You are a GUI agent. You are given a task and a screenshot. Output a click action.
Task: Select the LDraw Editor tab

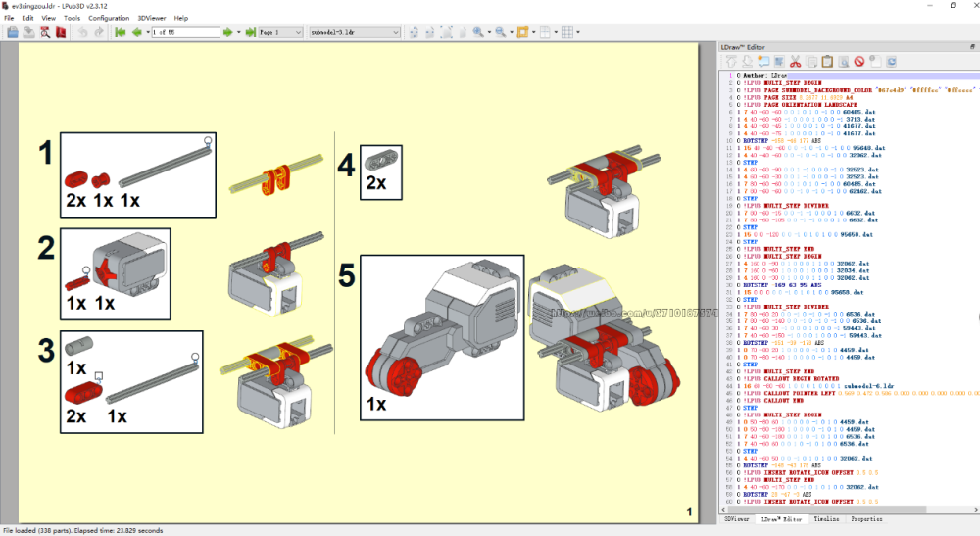(x=781, y=519)
